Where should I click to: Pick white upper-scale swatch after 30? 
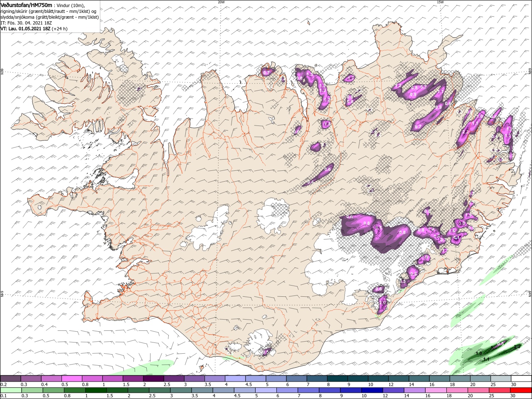click(x=522, y=379)
